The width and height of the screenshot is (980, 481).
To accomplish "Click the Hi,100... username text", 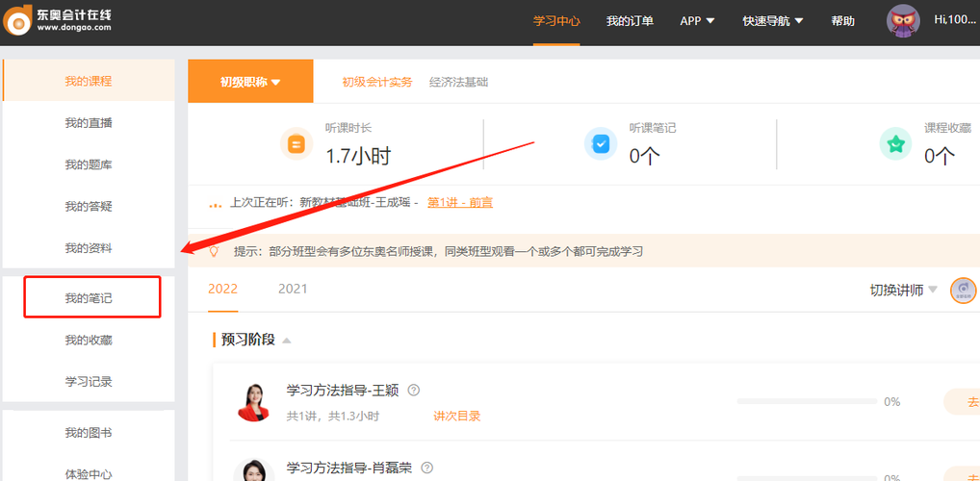I will click(x=955, y=19).
